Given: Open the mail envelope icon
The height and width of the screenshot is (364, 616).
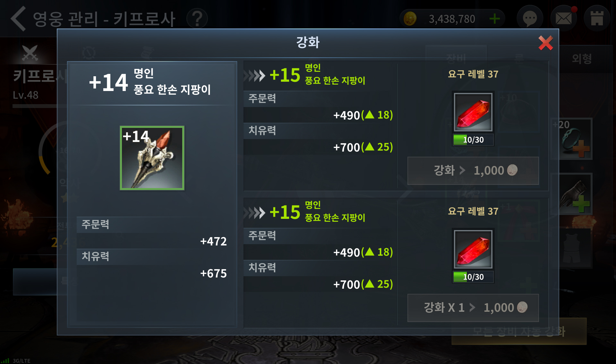Looking at the screenshot, I should 564,18.
